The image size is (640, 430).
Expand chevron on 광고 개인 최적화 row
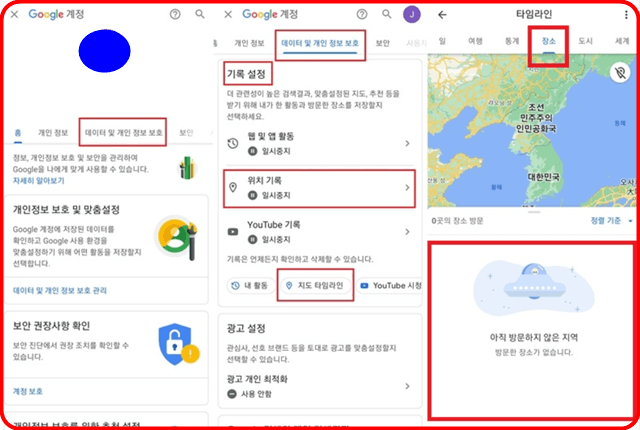point(407,386)
